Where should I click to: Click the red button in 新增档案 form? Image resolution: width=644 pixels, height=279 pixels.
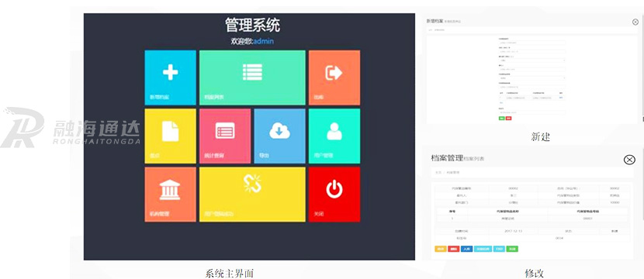[508, 118]
